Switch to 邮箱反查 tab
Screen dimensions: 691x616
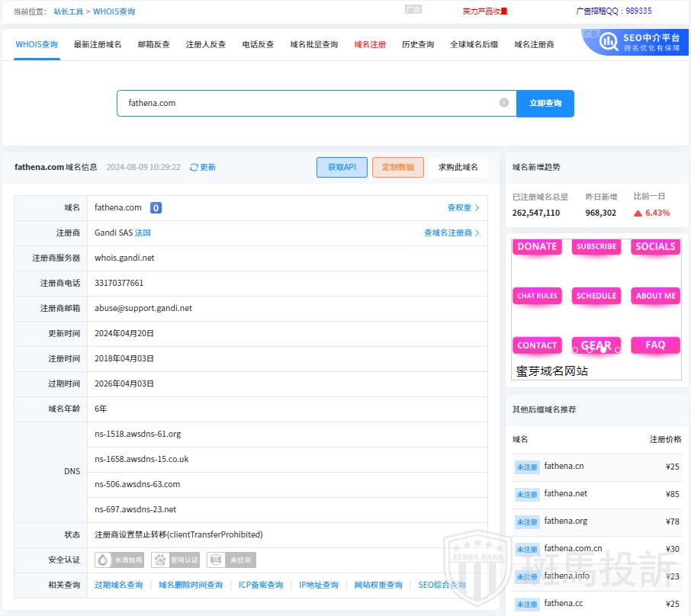click(x=154, y=45)
